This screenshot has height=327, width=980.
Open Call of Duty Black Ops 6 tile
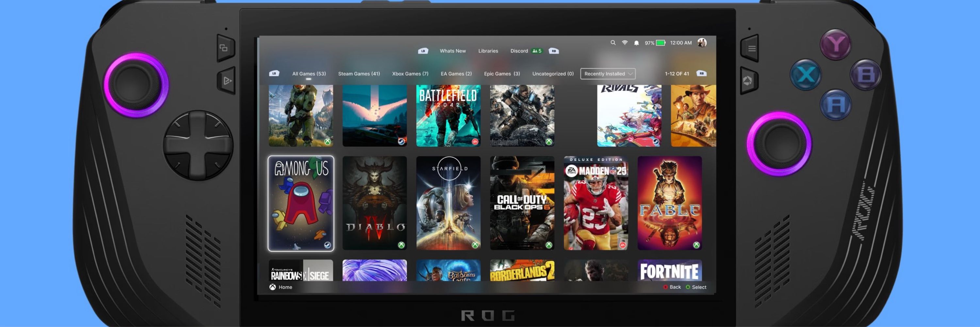[x=522, y=203]
